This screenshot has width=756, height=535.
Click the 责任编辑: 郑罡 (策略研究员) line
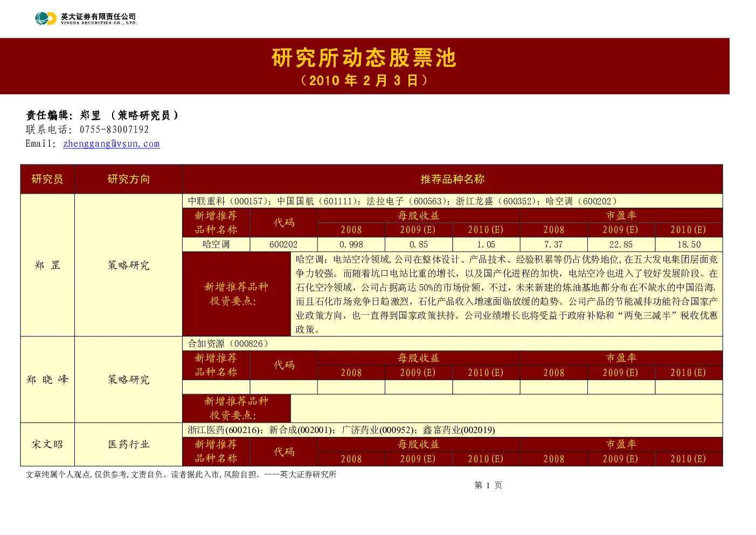click(102, 115)
